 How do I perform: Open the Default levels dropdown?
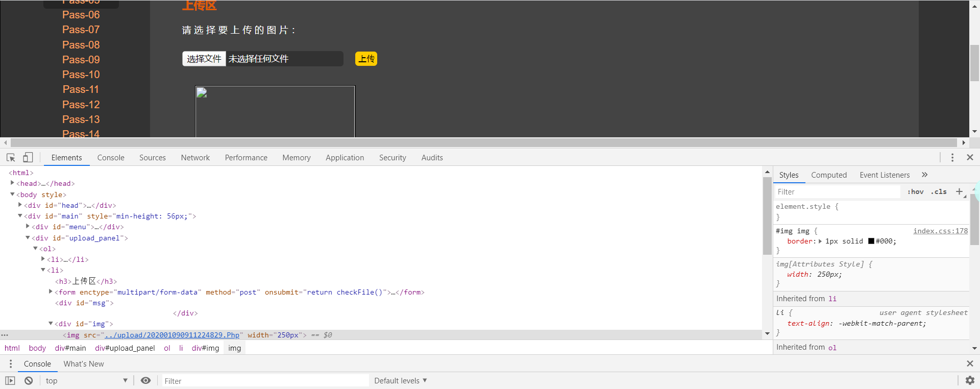pyautogui.click(x=400, y=381)
